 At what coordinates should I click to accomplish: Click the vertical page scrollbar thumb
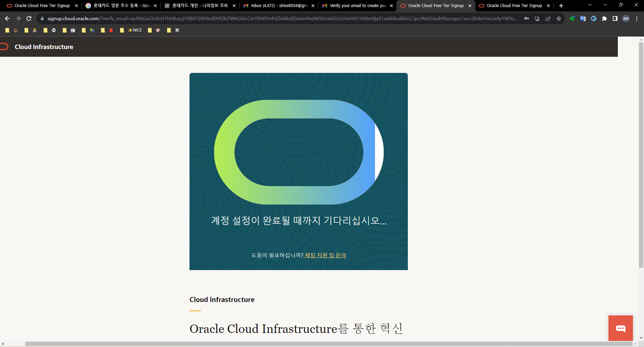(x=641, y=155)
